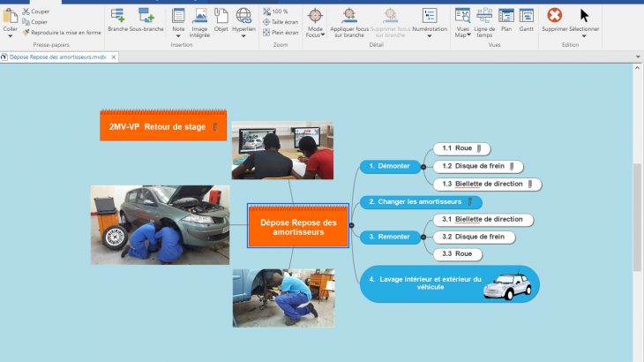Click the Image intégrée icon
The width and height of the screenshot is (644, 362).
tap(199, 16)
